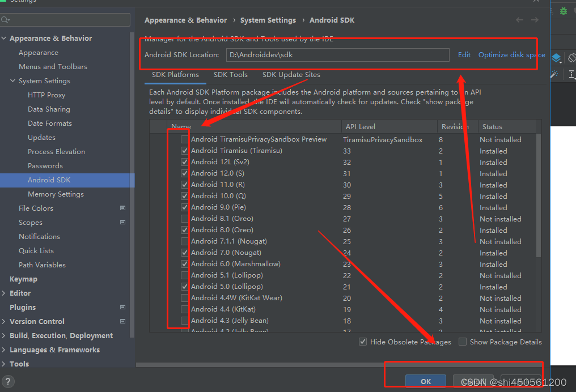Switch to the SDK Tools tab
This screenshot has width=576, height=392.
click(x=230, y=74)
